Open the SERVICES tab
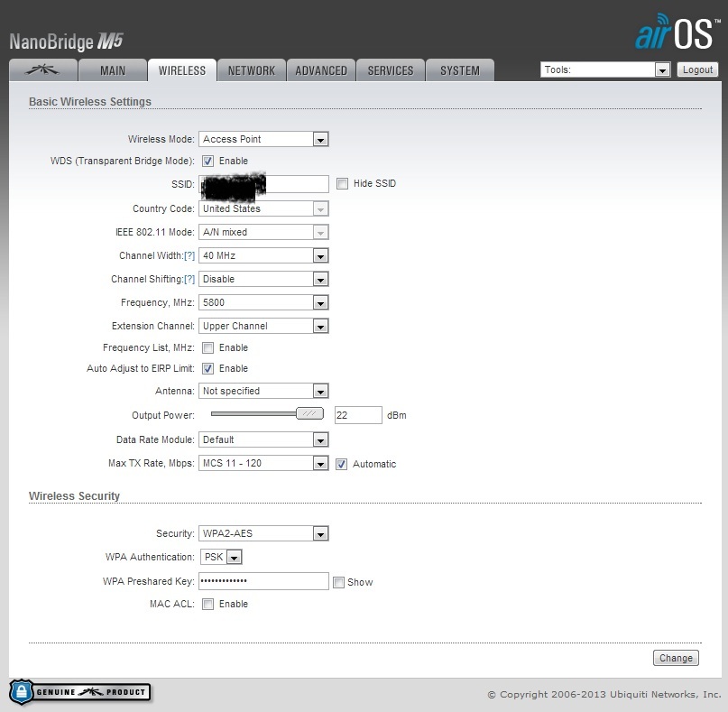728x712 pixels. (391, 70)
